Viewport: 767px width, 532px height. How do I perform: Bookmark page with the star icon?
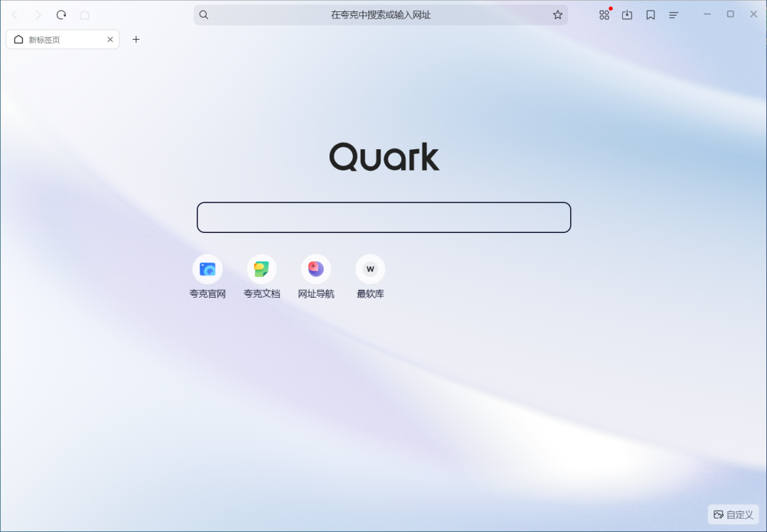click(x=557, y=15)
